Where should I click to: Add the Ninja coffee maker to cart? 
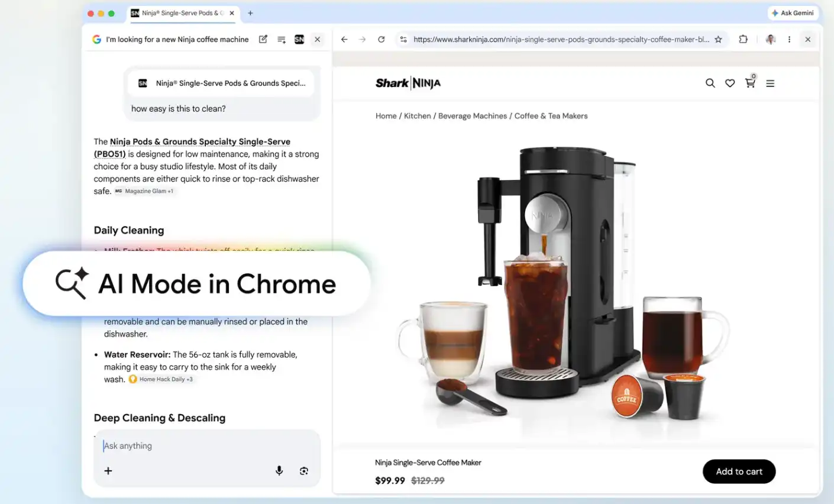(x=739, y=471)
